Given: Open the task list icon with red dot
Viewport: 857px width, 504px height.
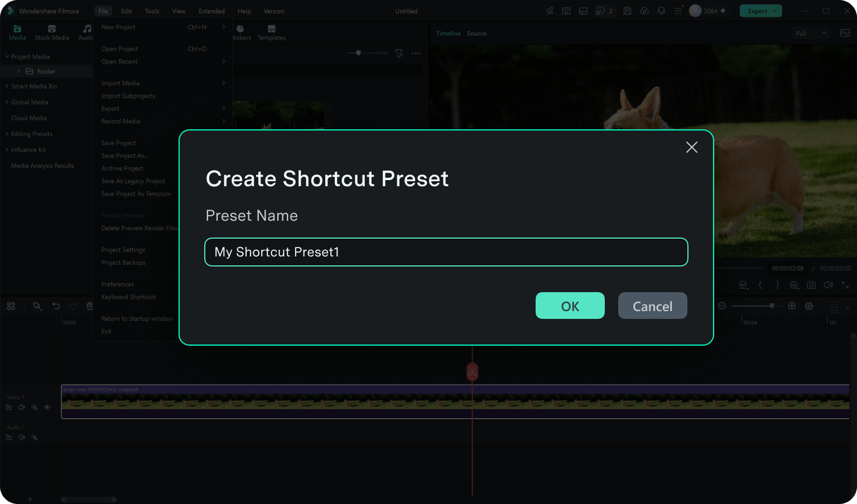Looking at the screenshot, I should coord(678,11).
